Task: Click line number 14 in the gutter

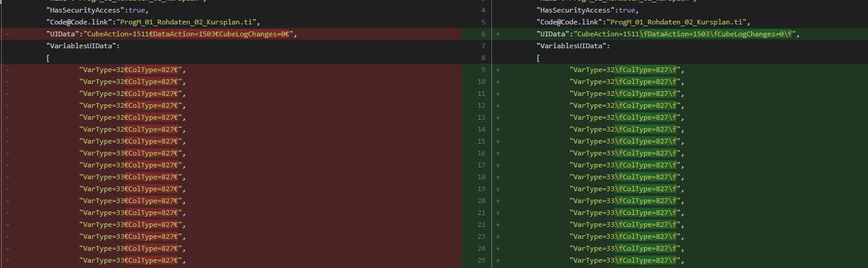Action: pyautogui.click(x=481, y=129)
